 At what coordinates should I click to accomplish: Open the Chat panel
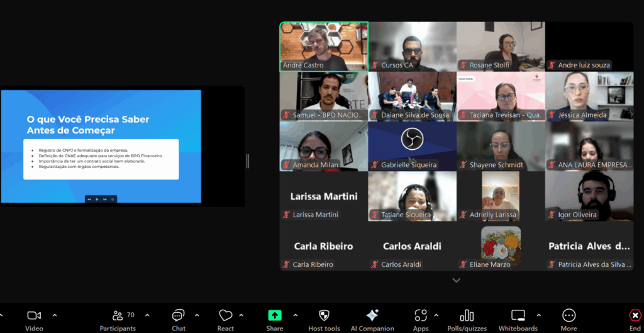pyautogui.click(x=178, y=320)
